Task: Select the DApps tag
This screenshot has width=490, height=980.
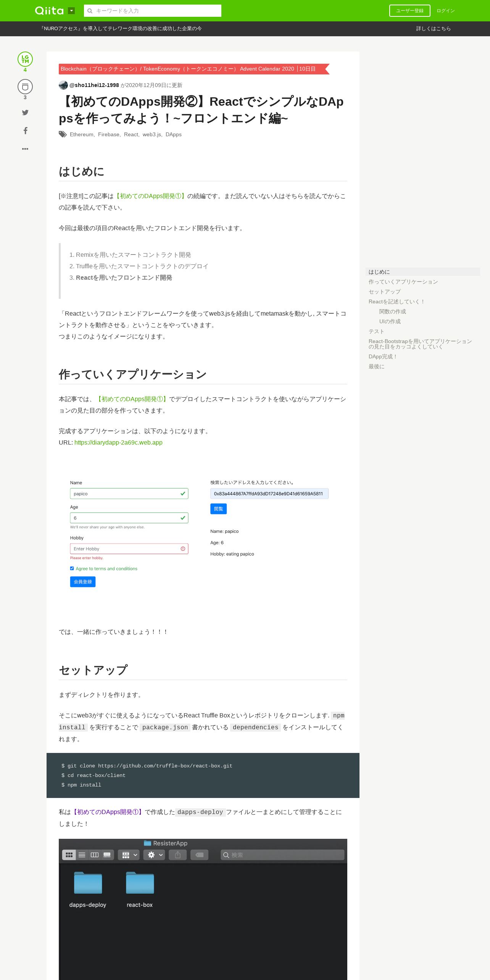Action: click(174, 134)
